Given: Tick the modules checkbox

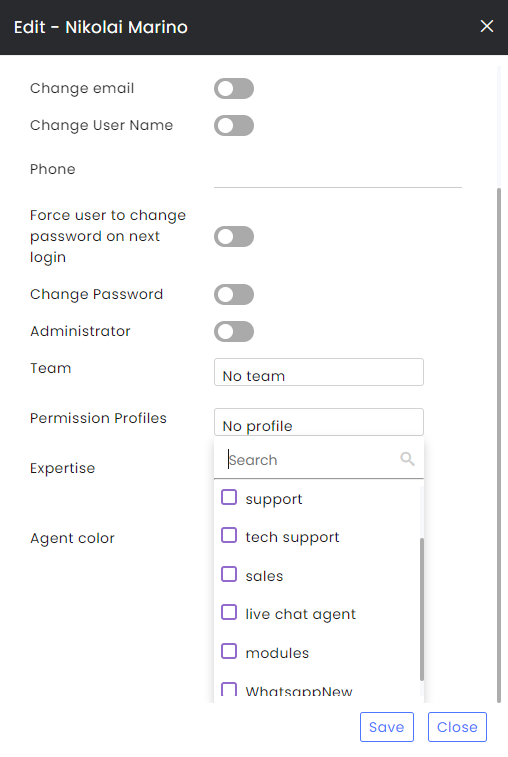Looking at the screenshot, I should [229, 651].
